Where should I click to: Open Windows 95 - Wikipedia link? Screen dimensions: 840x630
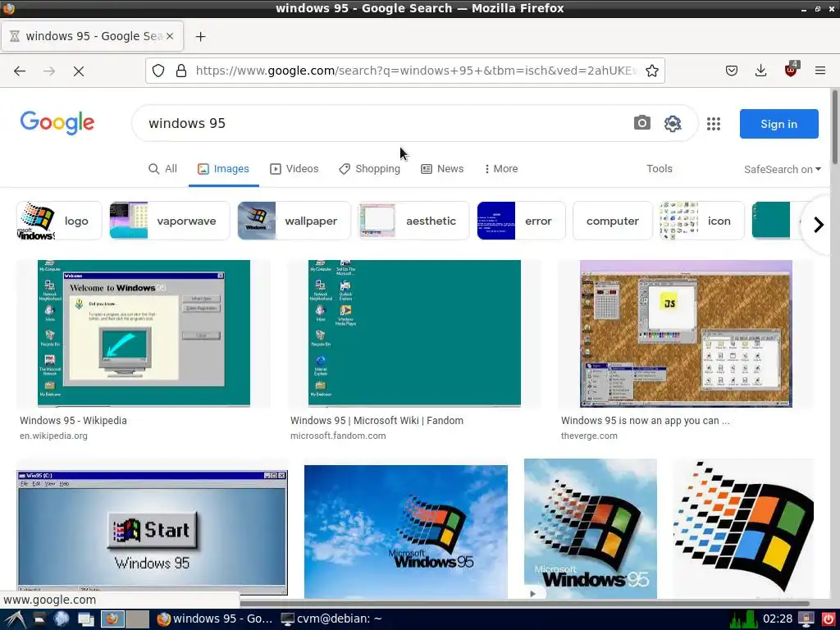pos(73,421)
